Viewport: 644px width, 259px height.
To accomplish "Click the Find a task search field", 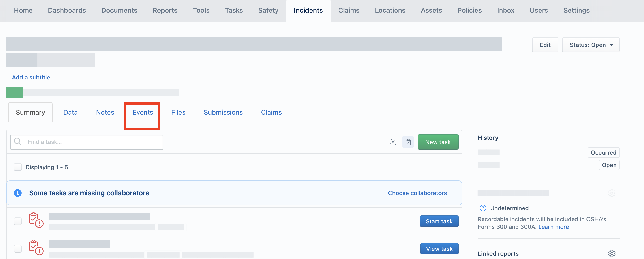I will (86, 142).
